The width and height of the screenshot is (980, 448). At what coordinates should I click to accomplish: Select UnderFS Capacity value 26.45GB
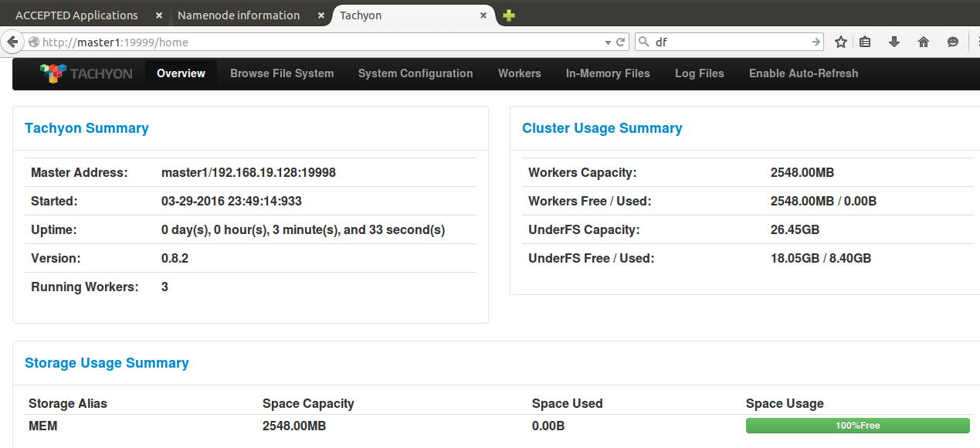pyautogui.click(x=795, y=229)
